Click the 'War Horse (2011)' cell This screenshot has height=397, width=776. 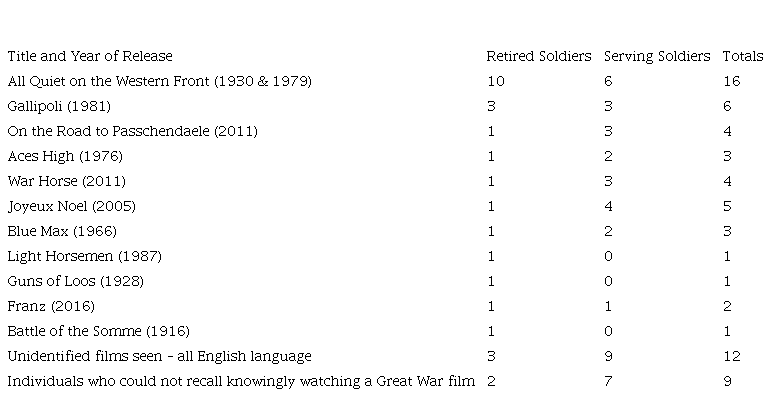67,181
